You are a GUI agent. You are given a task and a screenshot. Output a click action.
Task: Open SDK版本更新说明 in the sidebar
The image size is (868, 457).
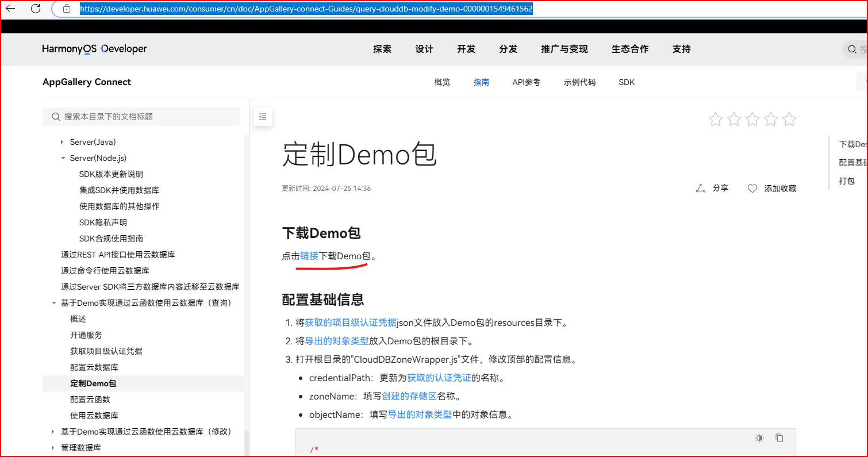point(111,174)
